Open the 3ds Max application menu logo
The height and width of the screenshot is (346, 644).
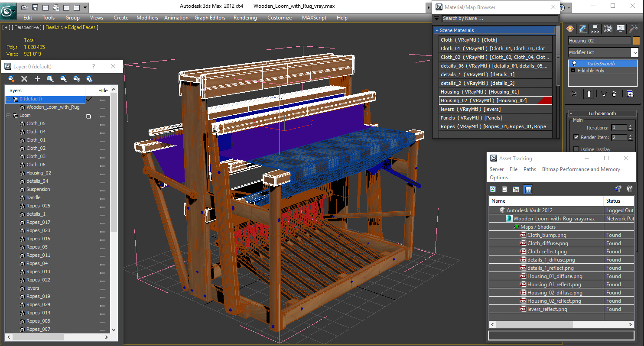tap(9, 11)
